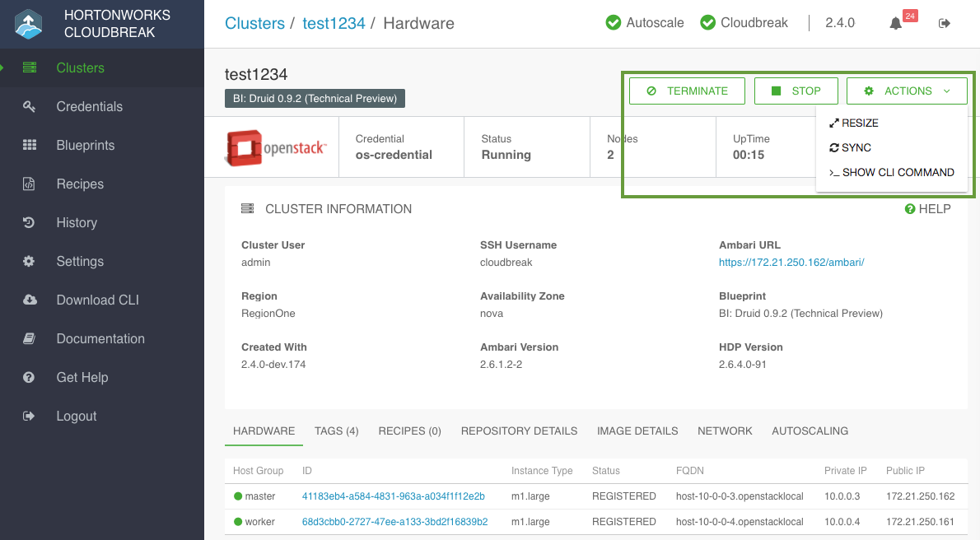Click the worker host green status dot
The height and width of the screenshot is (540, 980).
[238, 522]
